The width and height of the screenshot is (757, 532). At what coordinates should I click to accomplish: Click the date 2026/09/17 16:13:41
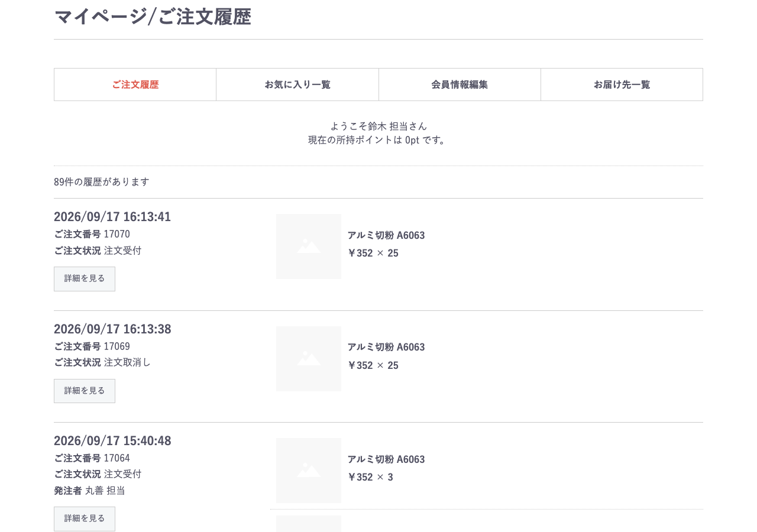pyautogui.click(x=112, y=217)
